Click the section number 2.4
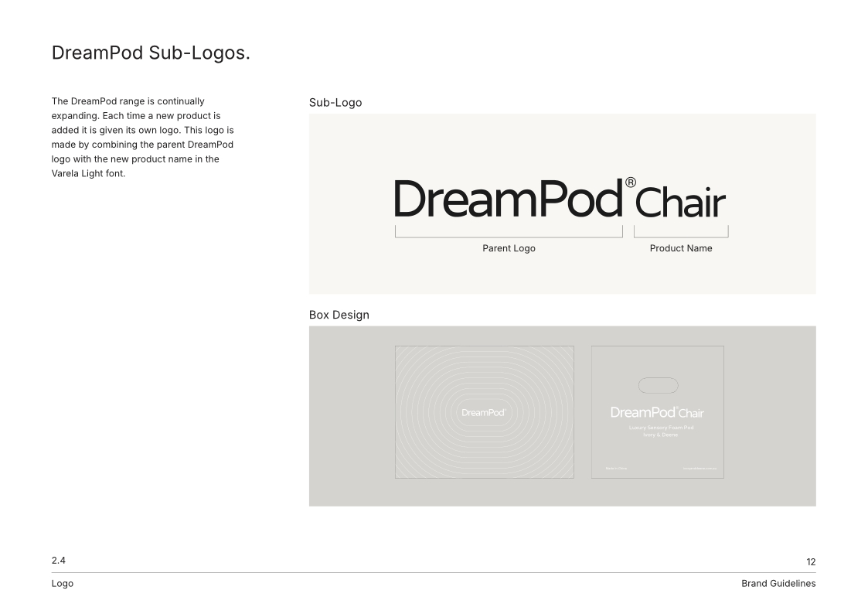This screenshot has height=614, width=868. click(x=59, y=560)
